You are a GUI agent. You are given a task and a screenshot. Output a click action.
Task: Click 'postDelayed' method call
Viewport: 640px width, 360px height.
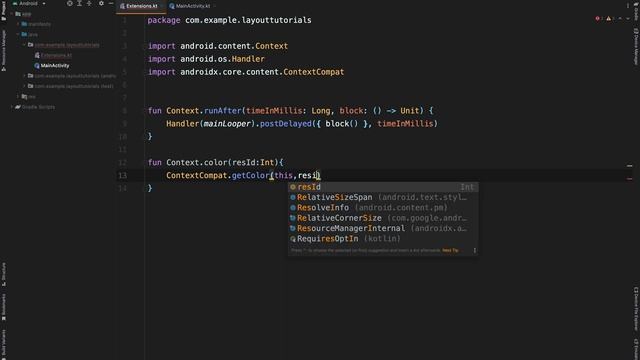point(286,124)
